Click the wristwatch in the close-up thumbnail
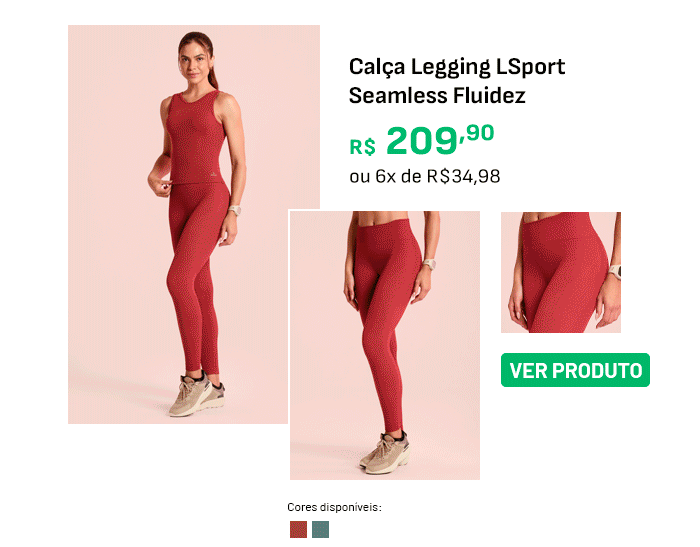 (x=615, y=272)
